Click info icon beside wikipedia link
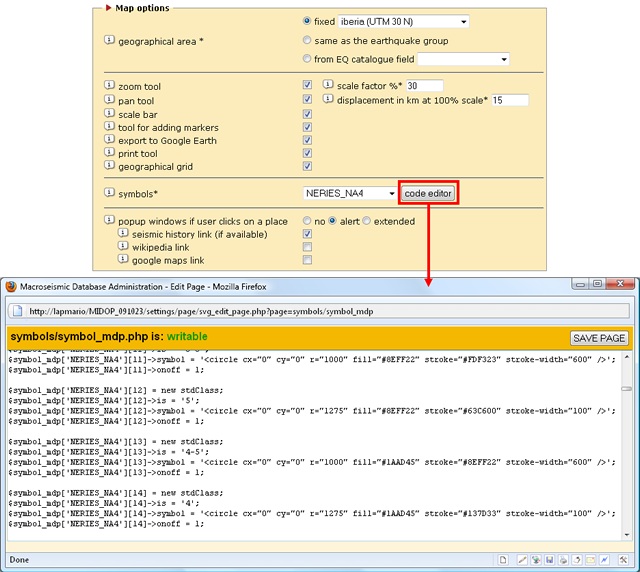The image size is (640, 572). click(x=124, y=246)
